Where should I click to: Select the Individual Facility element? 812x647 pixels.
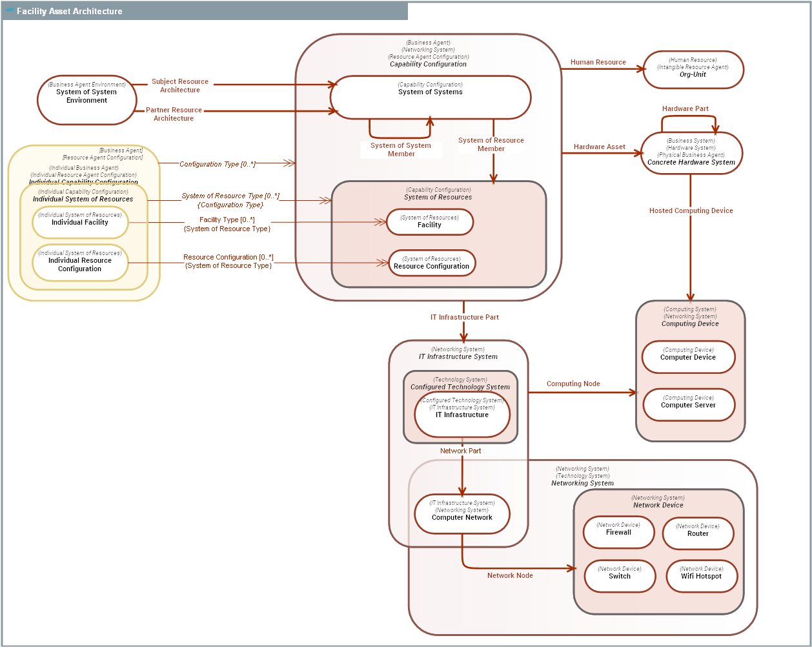point(79,222)
